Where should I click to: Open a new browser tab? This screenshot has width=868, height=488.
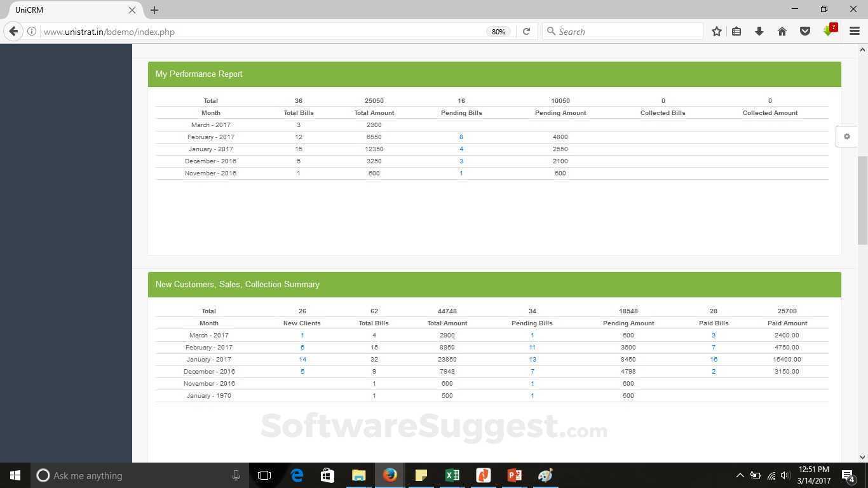154,10
